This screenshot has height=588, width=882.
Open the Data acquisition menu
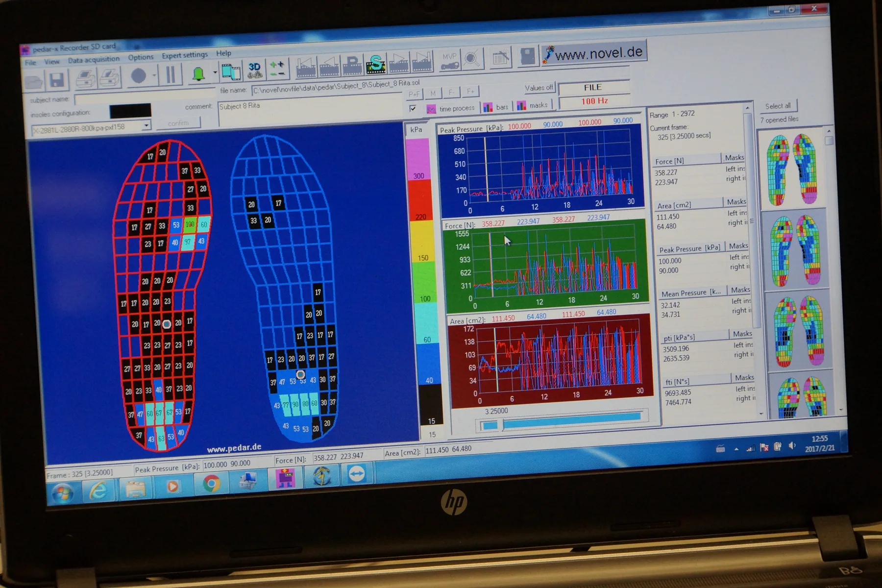point(94,60)
